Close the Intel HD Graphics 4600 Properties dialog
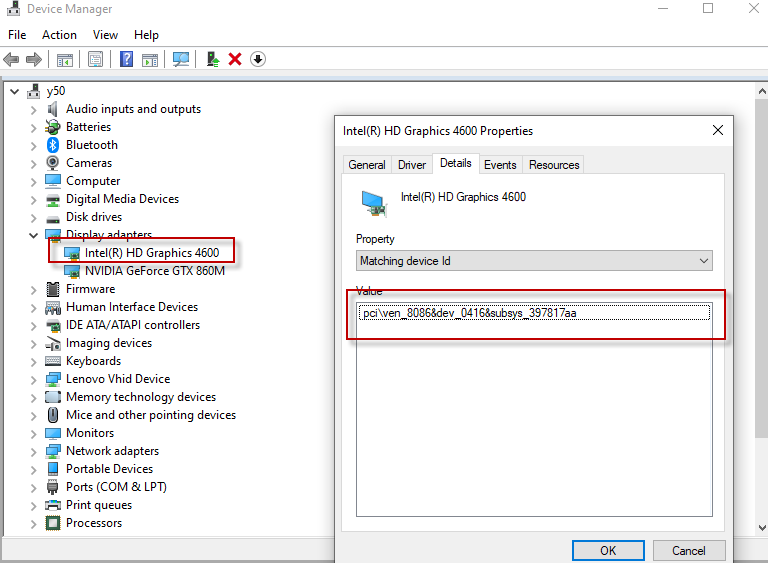768x563 pixels. pos(718,130)
